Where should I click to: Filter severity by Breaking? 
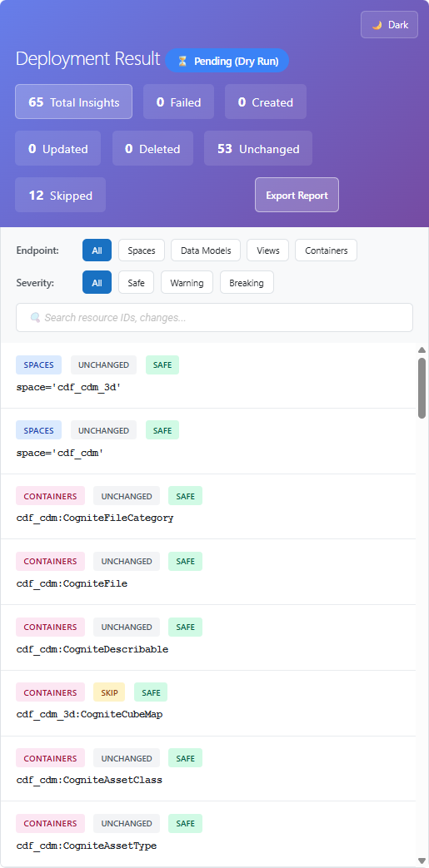(x=247, y=282)
